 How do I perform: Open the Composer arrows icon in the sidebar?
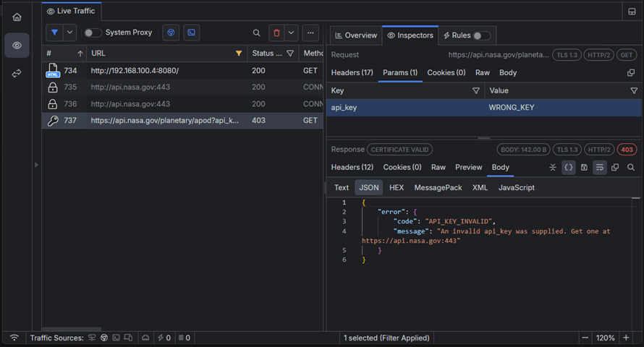pyautogui.click(x=17, y=74)
